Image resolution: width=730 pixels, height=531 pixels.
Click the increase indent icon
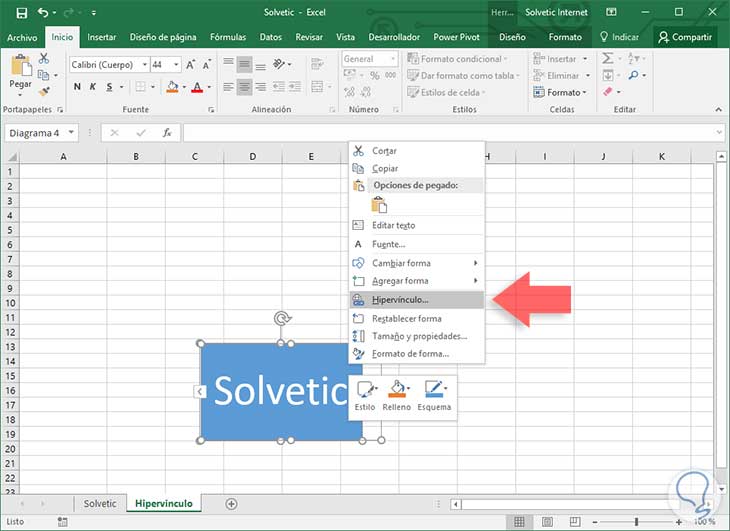click(295, 87)
